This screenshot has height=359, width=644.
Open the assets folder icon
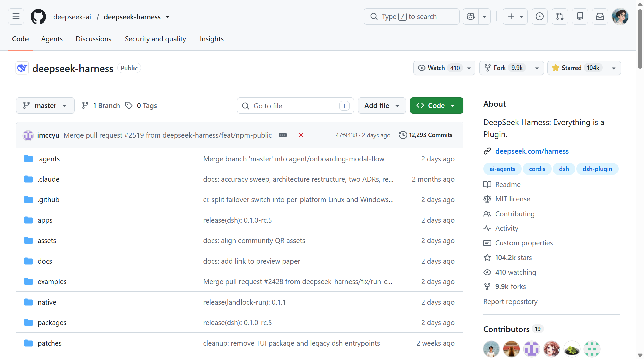[29, 240]
